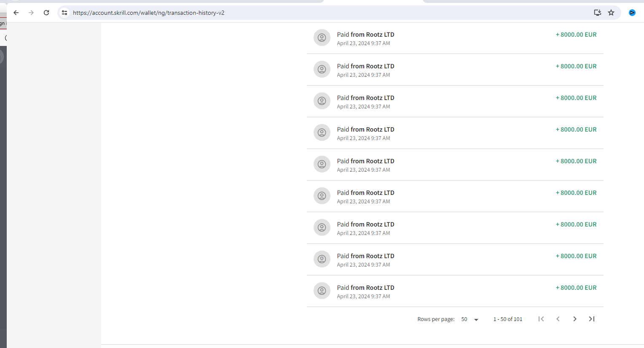Reload the Skrill transaction history page
This screenshot has height=348, width=644.
[x=46, y=13]
